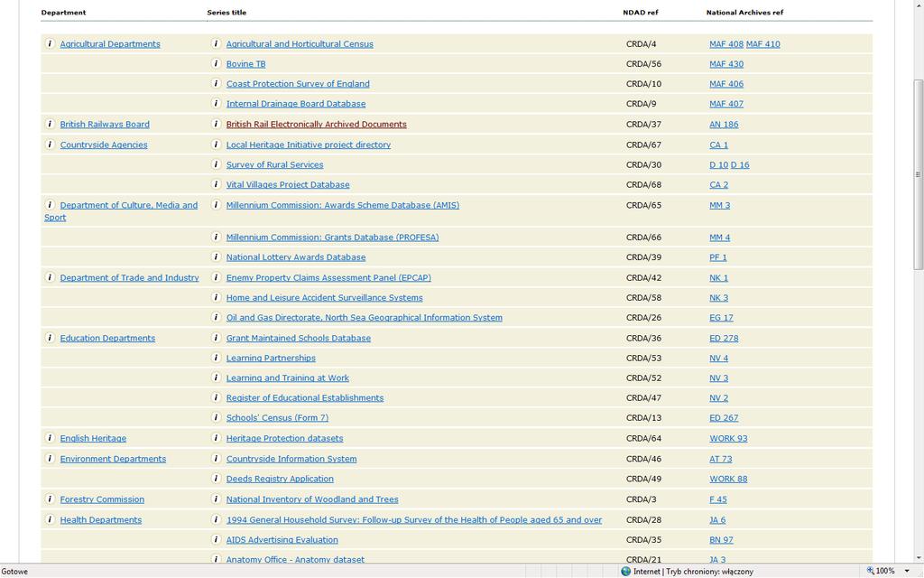Click the CRDA/37 NDAD reference cell
The width and height of the screenshot is (924, 578).
tap(643, 125)
